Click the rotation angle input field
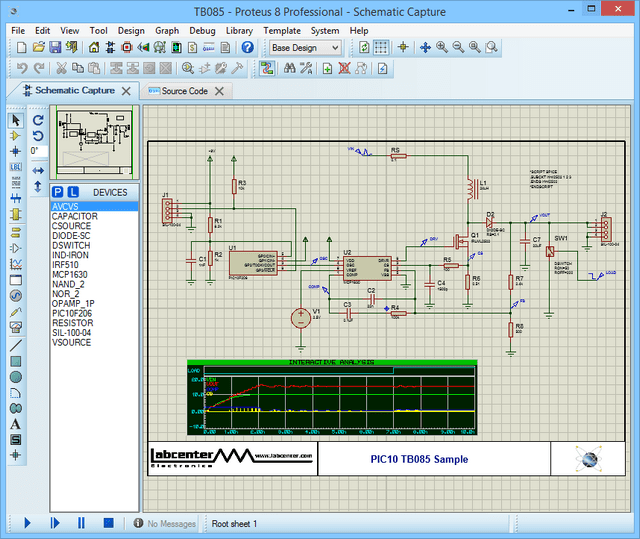The width and height of the screenshot is (640, 539). (x=38, y=151)
